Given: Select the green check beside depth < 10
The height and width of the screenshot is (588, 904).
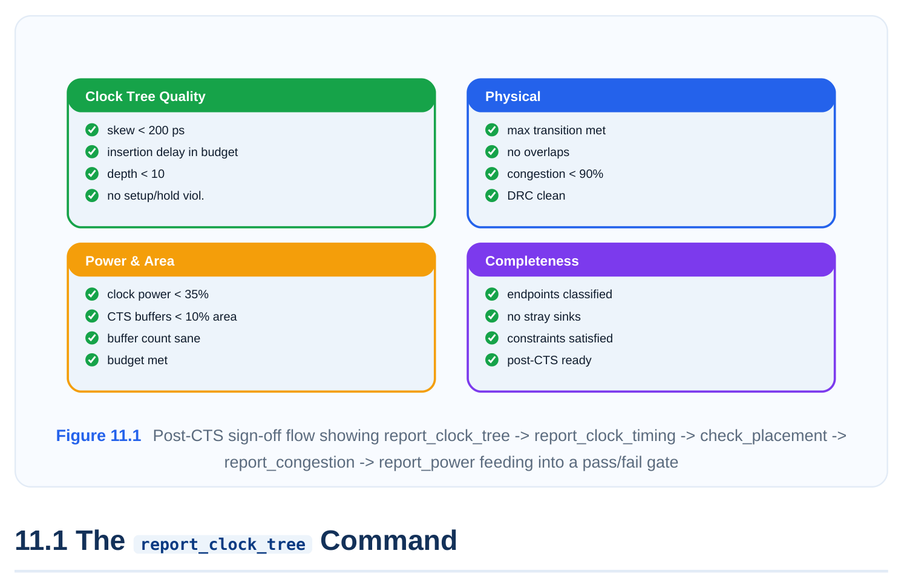Looking at the screenshot, I should pos(92,174).
